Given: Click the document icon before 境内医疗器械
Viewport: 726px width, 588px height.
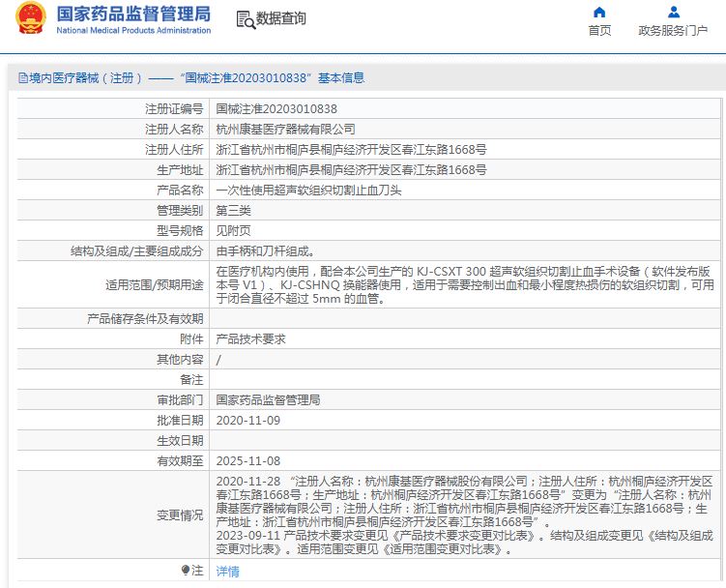Looking at the screenshot, I should (23, 77).
